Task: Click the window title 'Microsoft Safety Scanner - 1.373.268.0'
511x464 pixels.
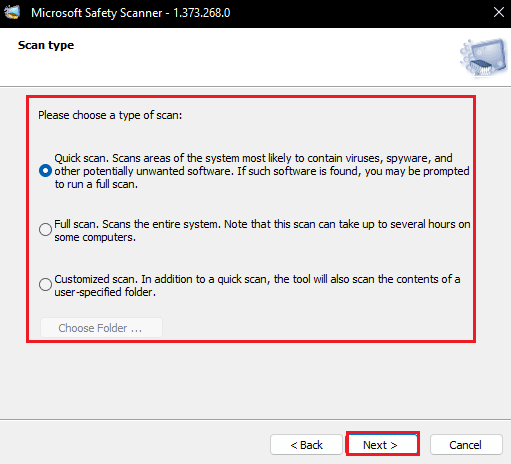Action: (x=130, y=13)
